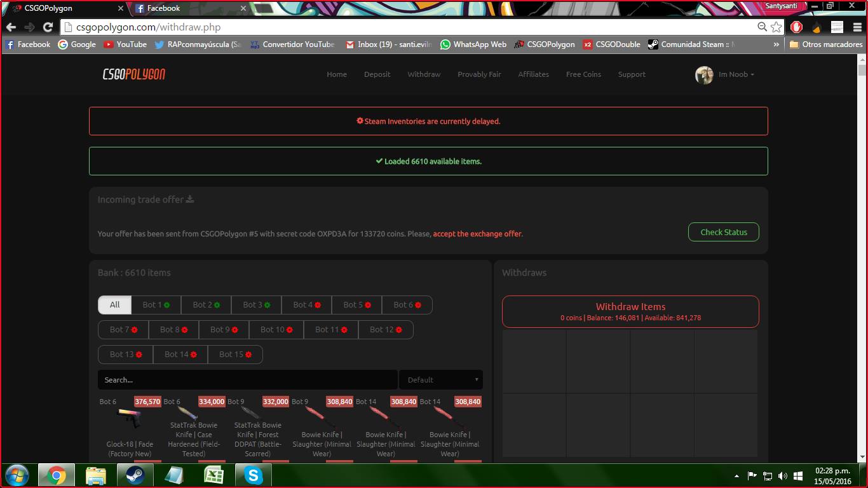
Task: Click the Withdraw Items button
Action: (630, 311)
